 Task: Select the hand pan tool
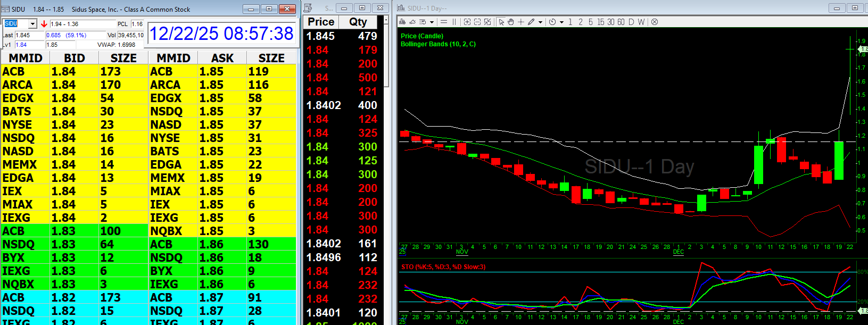click(x=511, y=22)
